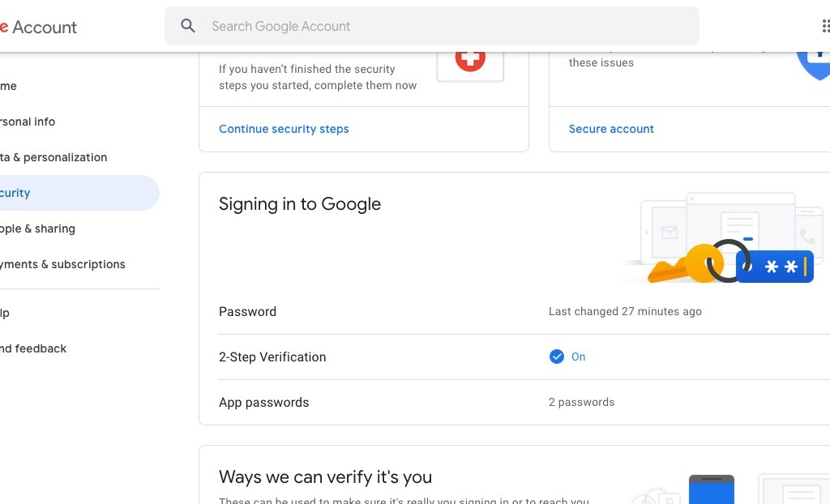
Task: Open 2-Step Verification settings
Action: 524,357
